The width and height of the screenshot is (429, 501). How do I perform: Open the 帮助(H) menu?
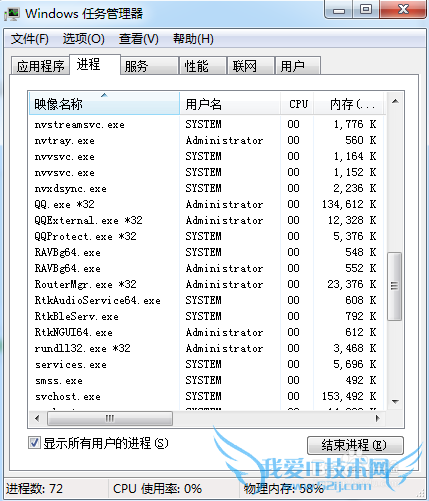tap(193, 39)
